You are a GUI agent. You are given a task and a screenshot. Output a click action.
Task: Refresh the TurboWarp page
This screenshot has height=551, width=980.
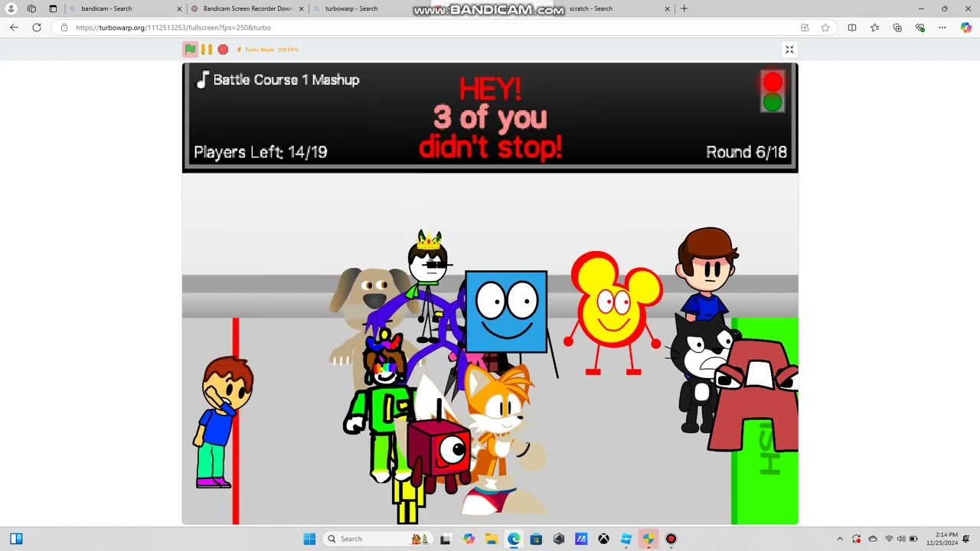pos(36,28)
